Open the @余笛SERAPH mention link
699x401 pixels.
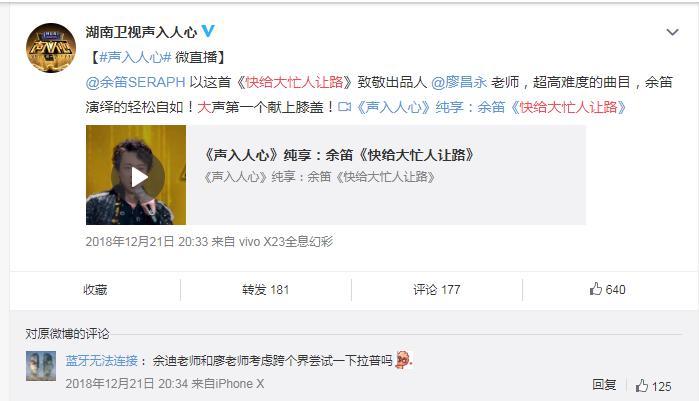click(x=136, y=82)
